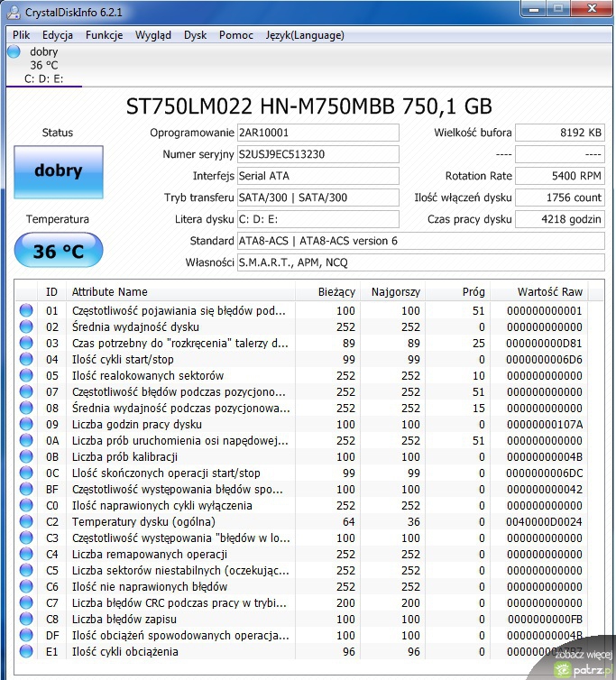Select the 'Liczba godzin pracy dysku' row
This screenshot has width=616, height=680.
pos(180,425)
